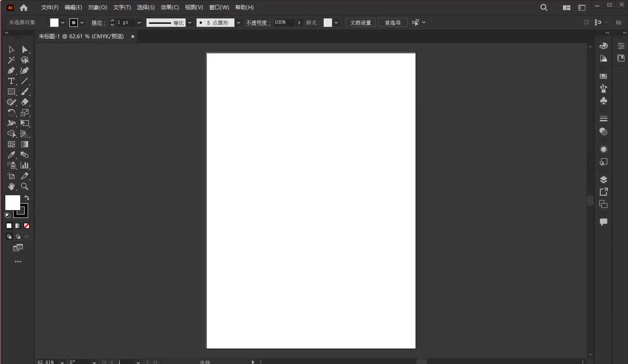Select the Mesh tool
This screenshot has height=364, width=628.
click(11, 145)
